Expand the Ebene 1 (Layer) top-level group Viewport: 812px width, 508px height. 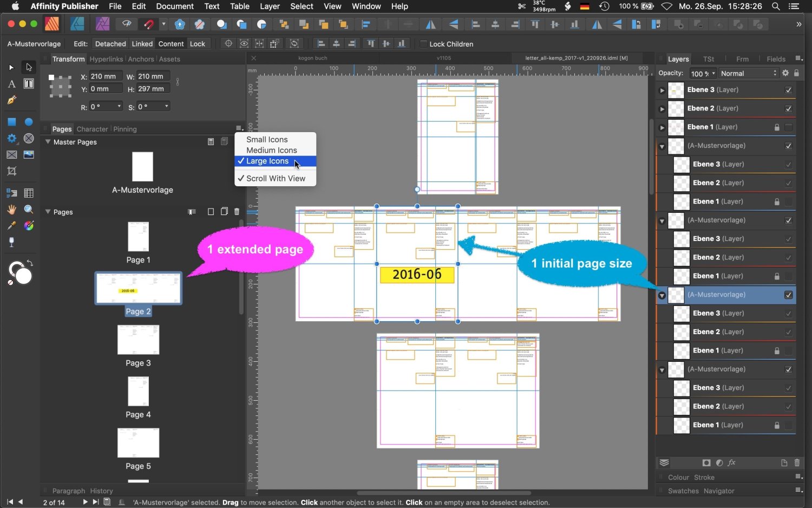[662, 127]
